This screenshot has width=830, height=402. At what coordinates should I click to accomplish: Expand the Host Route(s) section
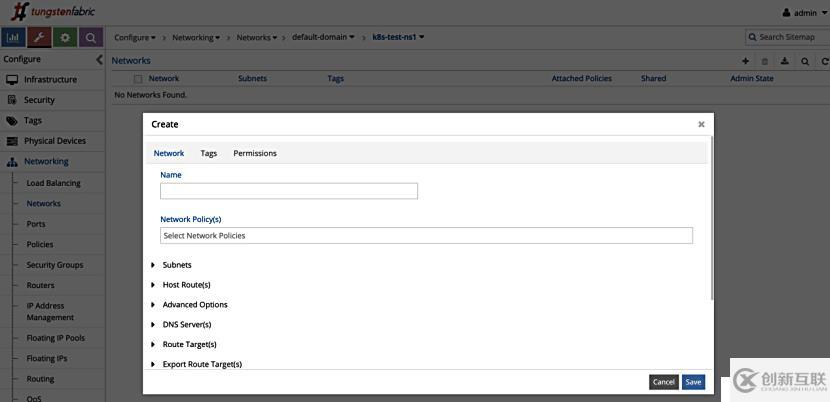(181, 285)
